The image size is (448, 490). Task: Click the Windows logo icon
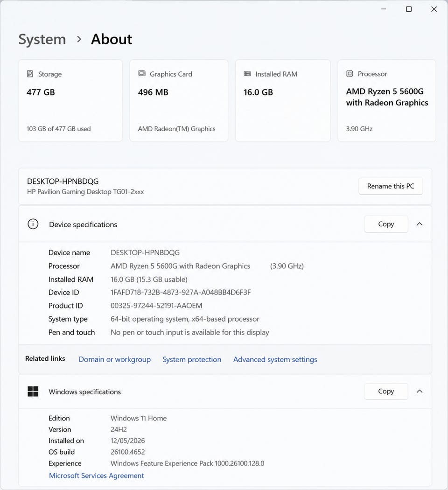(x=33, y=391)
